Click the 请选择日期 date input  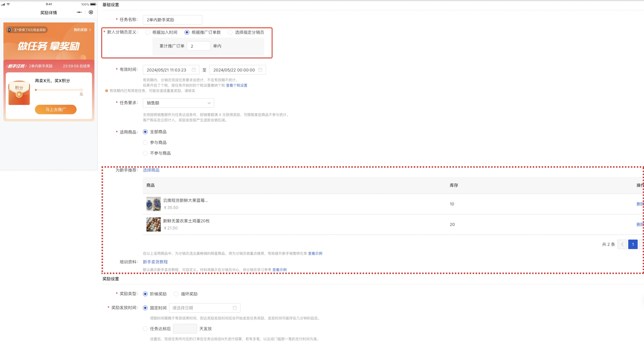[x=205, y=308]
